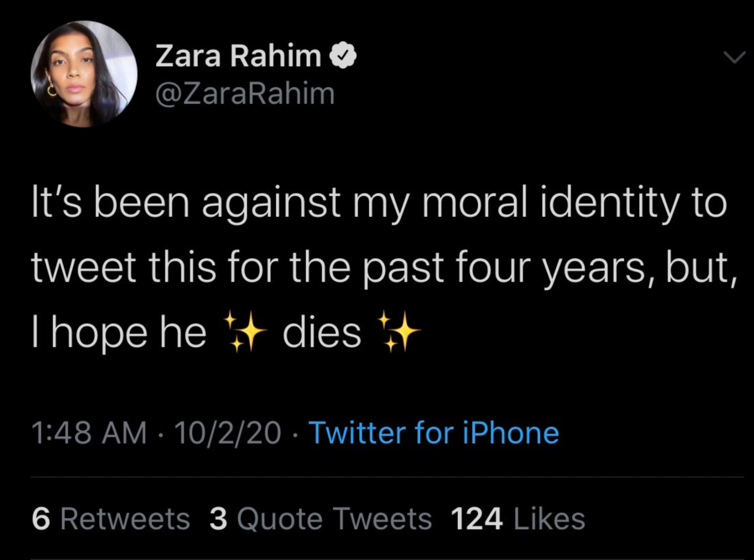Click the tweet line starting "It's been against"
The height and width of the screenshot is (560, 754).
379,204
